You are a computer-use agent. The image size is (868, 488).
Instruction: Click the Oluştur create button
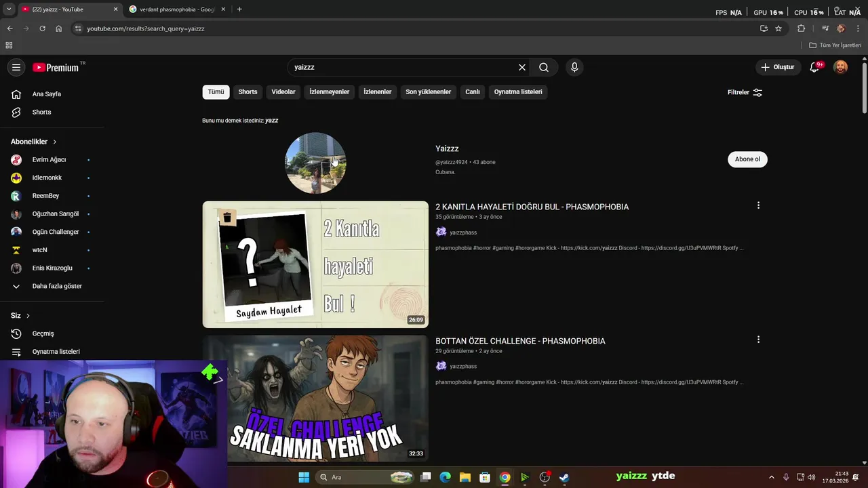(777, 67)
